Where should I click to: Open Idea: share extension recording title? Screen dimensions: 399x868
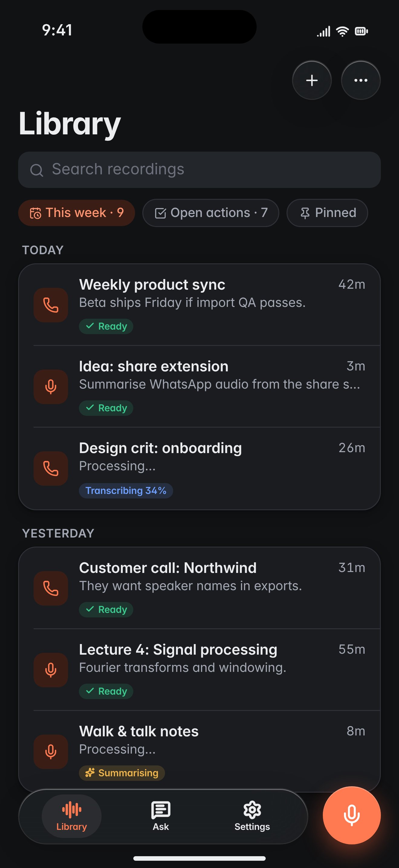[x=154, y=366]
